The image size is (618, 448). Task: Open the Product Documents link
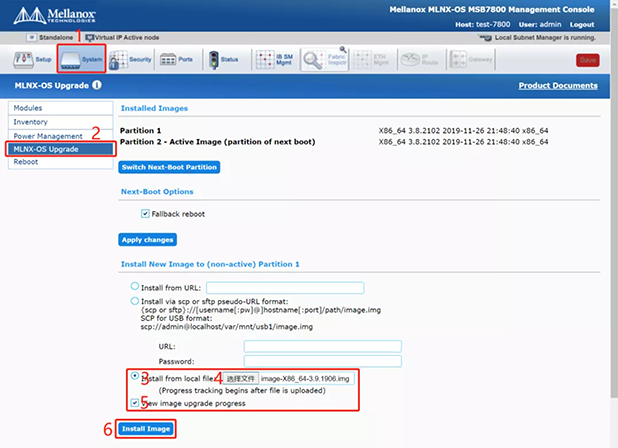pos(558,86)
